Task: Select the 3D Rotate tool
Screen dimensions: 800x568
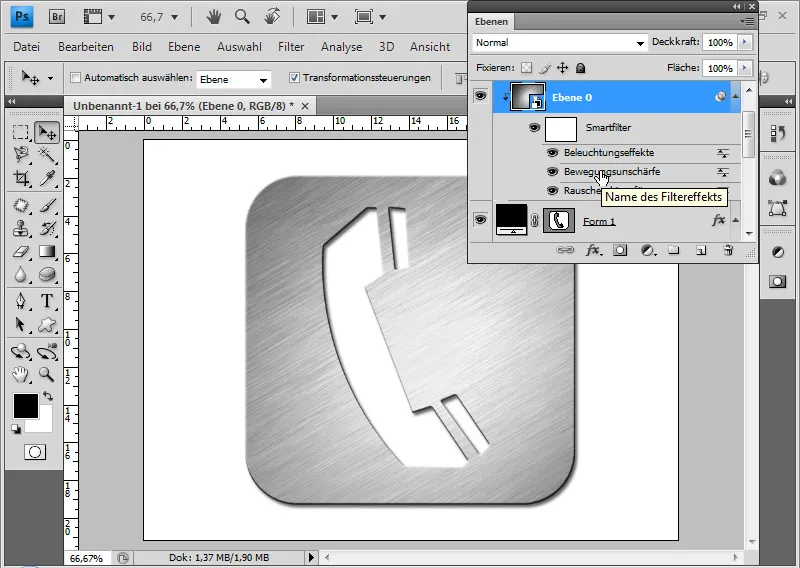Action: (x=20, y=352)
